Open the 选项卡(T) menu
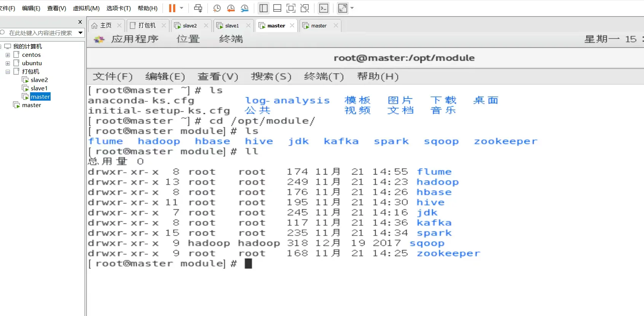644x316 pixels. point(119,8)
